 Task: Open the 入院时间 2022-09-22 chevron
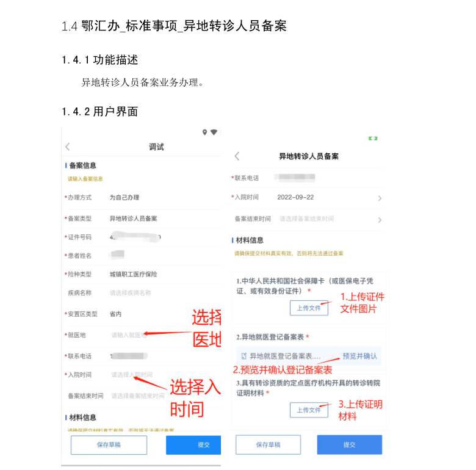click(x=380, y=198)
